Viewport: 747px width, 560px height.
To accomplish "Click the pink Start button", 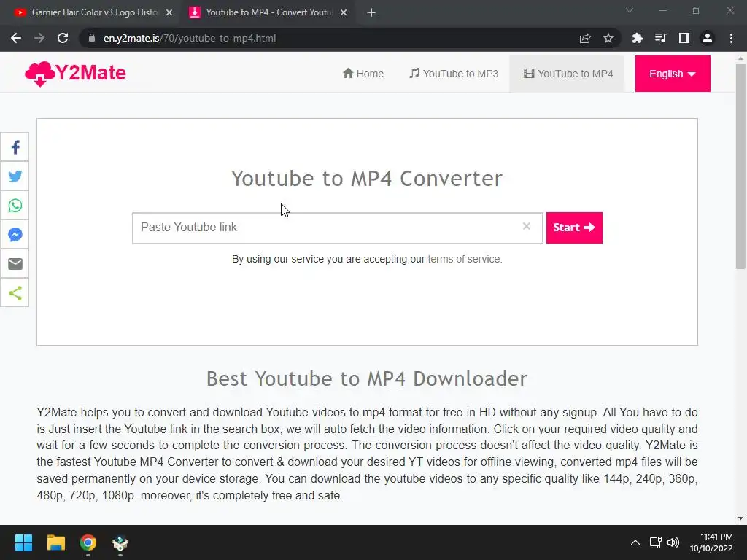I will pyautogui.click(x=574, y=227).
